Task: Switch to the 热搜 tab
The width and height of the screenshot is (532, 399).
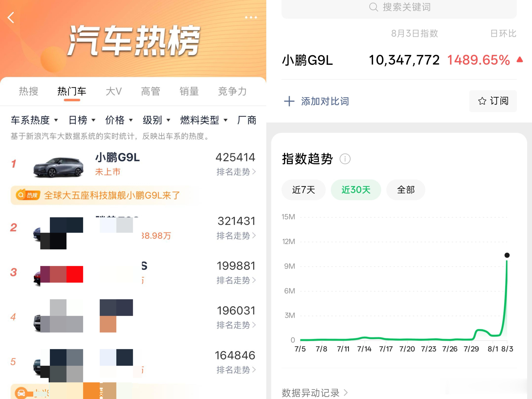Action: click(x=29, y=91)
